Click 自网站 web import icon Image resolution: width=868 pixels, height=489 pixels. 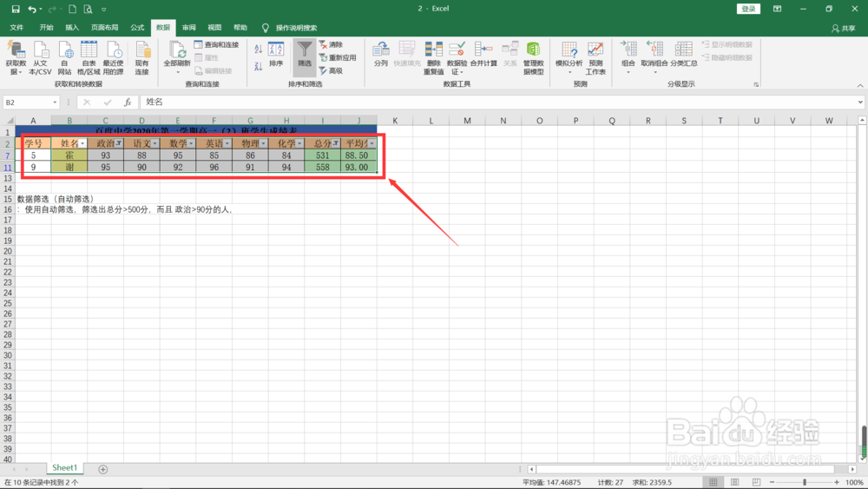65,58
